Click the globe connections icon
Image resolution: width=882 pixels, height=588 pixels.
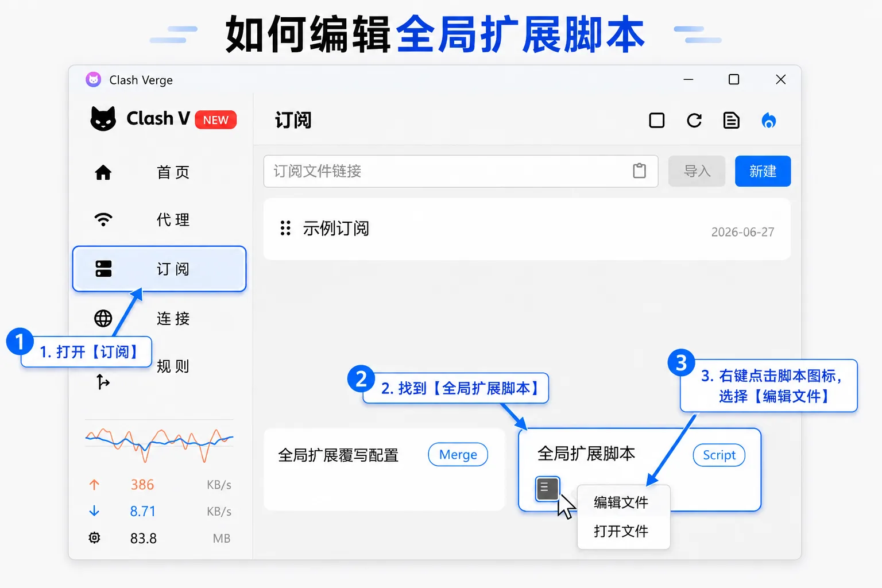click(103, 318)
